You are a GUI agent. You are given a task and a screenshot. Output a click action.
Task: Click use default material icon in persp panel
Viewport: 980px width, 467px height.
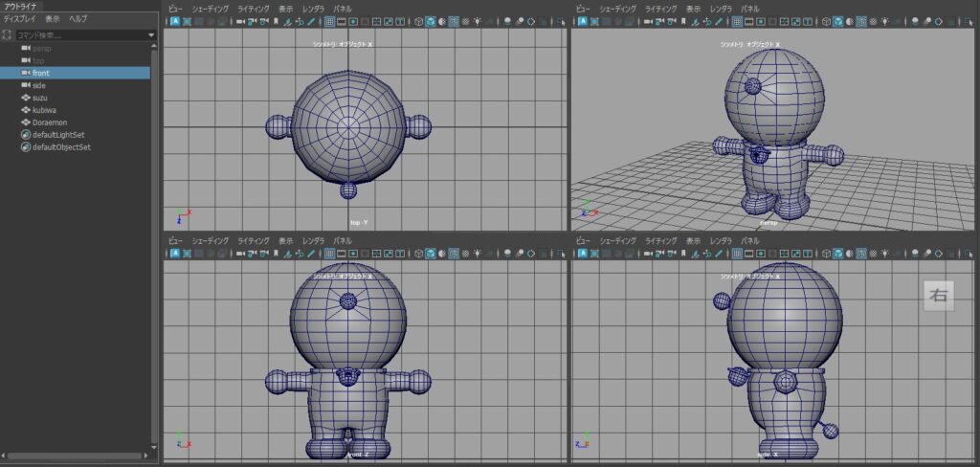[x=850, y=21]
